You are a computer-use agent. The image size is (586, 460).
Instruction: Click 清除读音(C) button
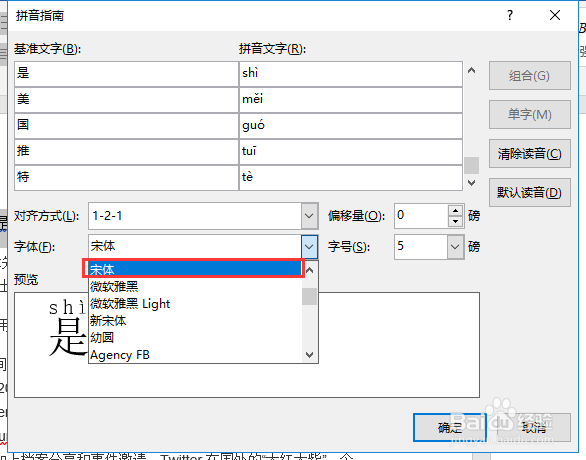530,154
